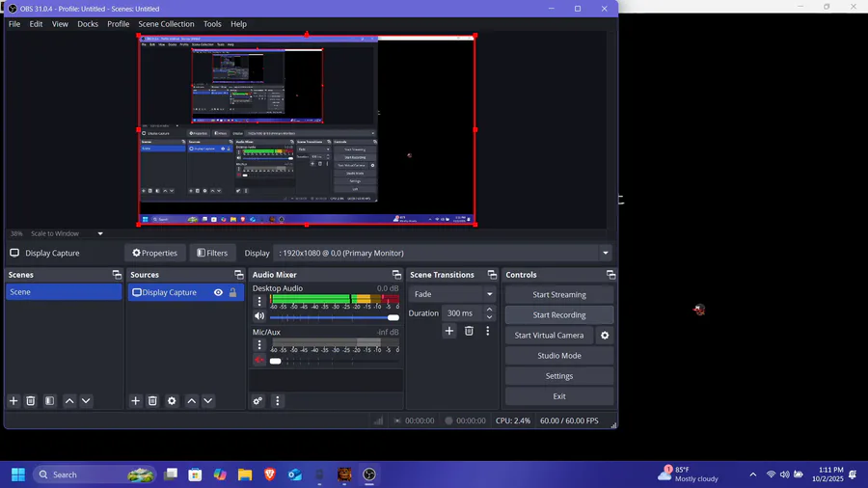868x488 pixels.
Task: Add configurable transition plus icon
Action: click(449, 331)
